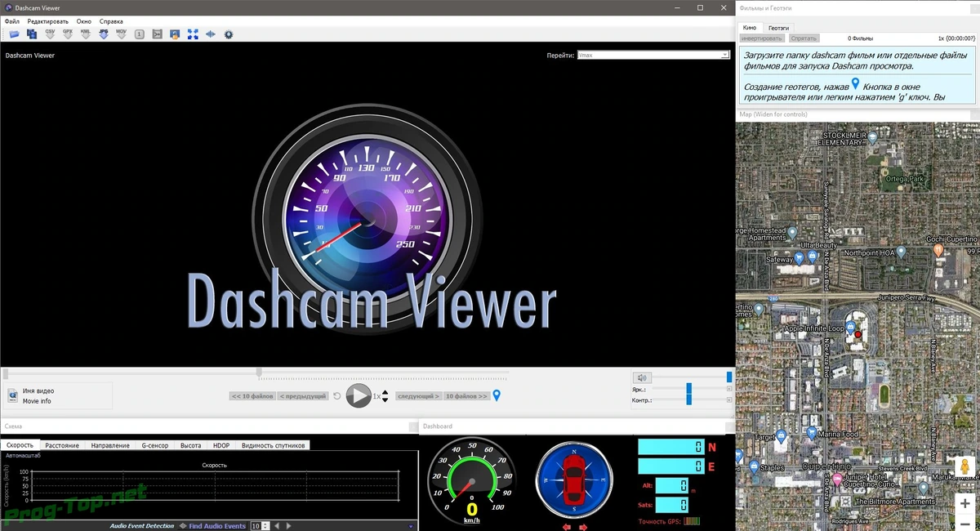This screenshot has width=980, height=531.
Task: Click the 'следующий >' button
Action: click(419, 396)
